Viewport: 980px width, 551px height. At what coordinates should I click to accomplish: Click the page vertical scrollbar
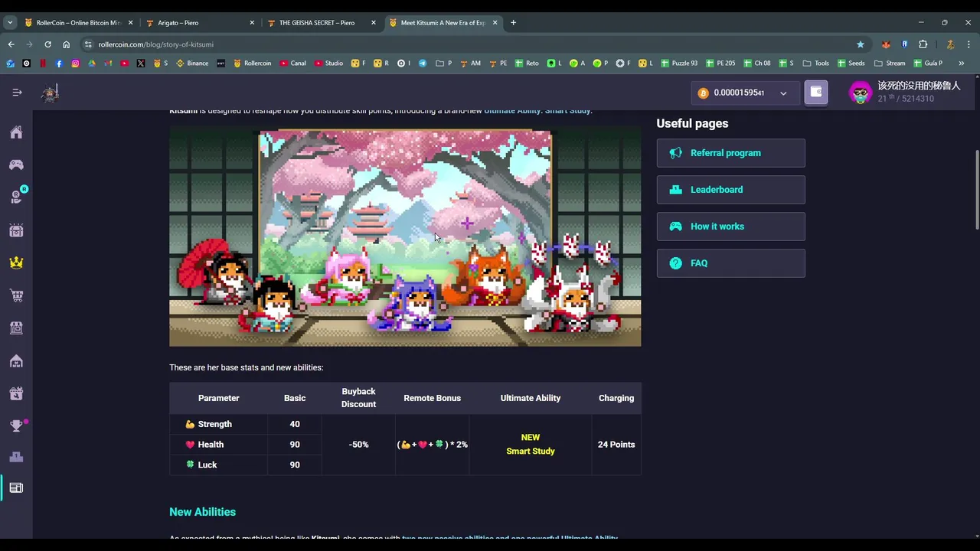coord(976,190)
